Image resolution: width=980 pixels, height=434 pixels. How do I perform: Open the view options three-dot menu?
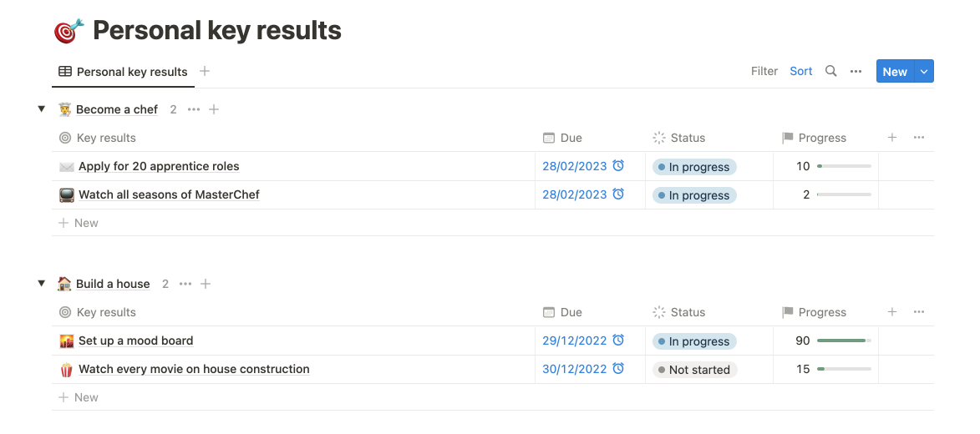[856, 72]
